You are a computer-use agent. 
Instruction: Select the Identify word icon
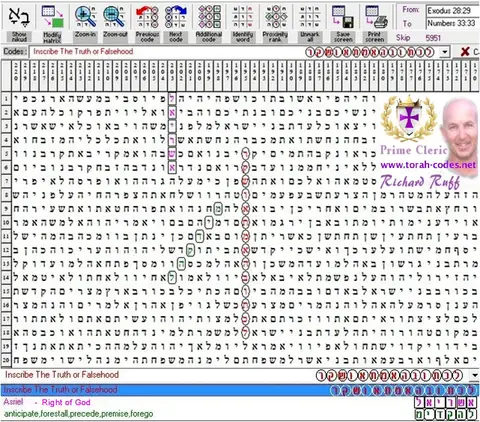[242, 16]
